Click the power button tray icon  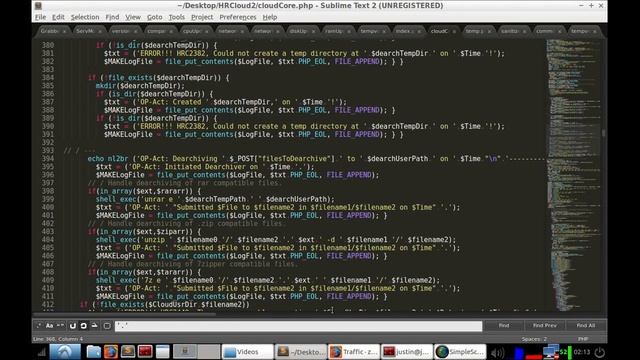(599, 352)
